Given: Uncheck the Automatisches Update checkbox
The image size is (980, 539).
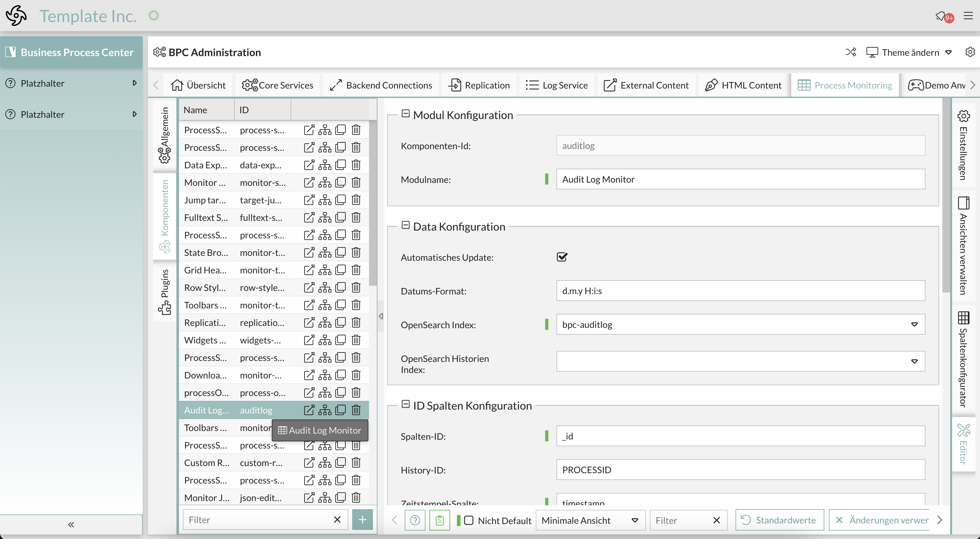Looking at the screenshot, I should pyautogui.click(x=562, y=257).
